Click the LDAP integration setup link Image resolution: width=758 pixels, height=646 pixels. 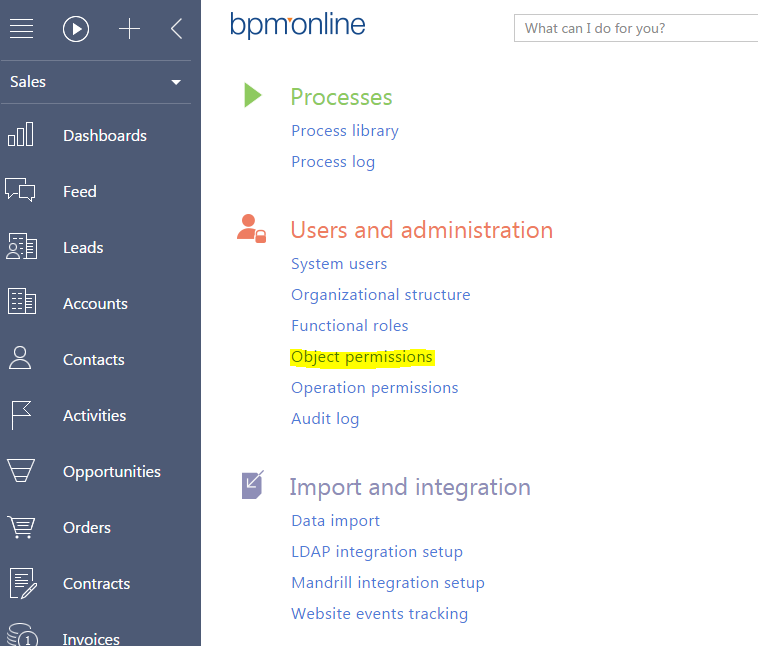click(377, 552)
